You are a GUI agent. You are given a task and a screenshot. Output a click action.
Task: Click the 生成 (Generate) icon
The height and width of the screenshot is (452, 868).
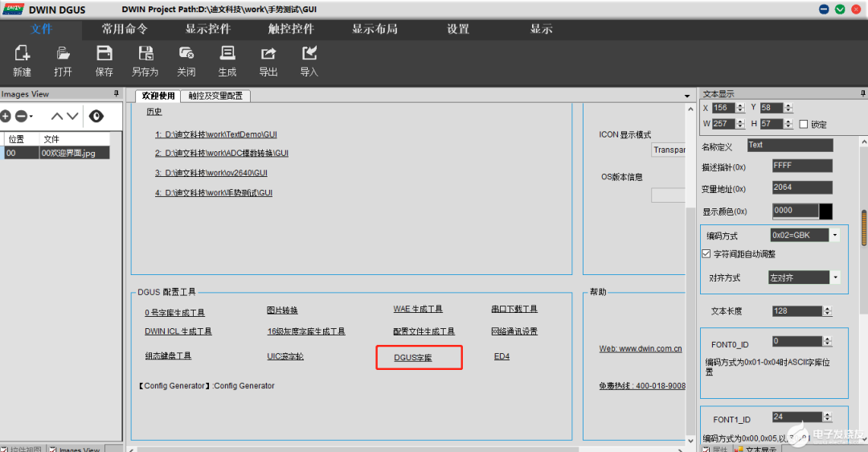click(x=227, y=53)
